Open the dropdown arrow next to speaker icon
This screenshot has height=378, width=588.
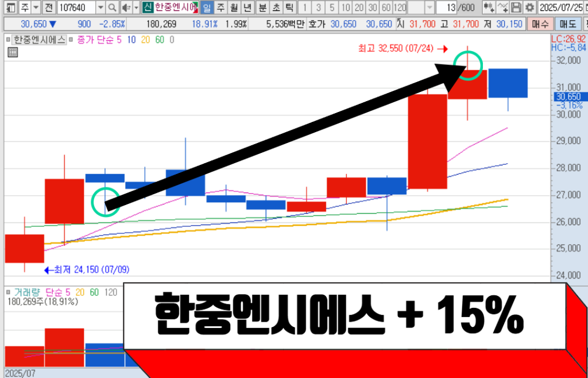[x=136, y=7]
